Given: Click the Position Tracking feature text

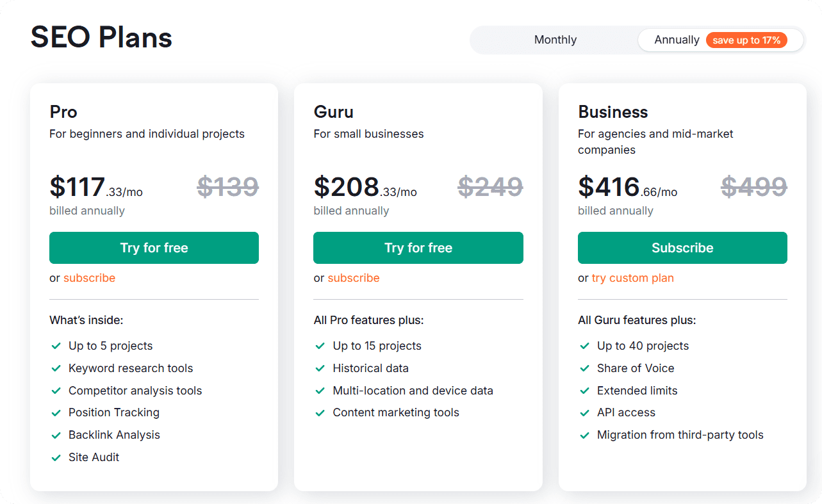Looking at the screenshot, I should [114, 412].
